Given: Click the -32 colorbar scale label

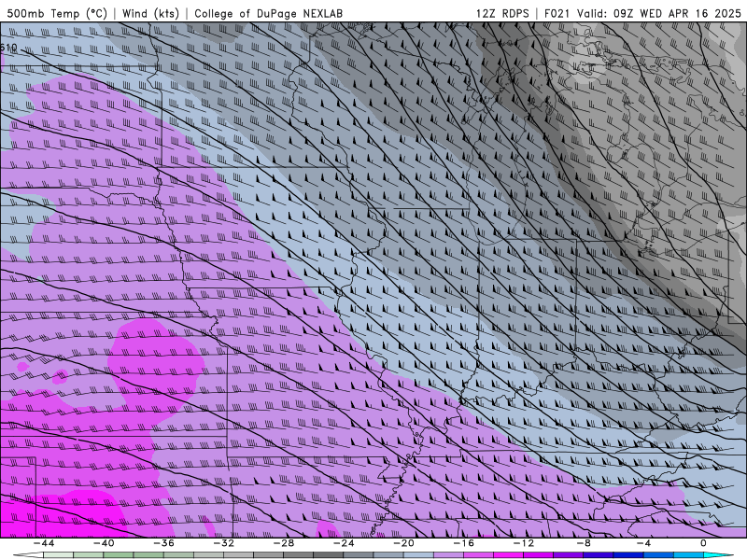Looking at the screenshot, I should 224,543.
